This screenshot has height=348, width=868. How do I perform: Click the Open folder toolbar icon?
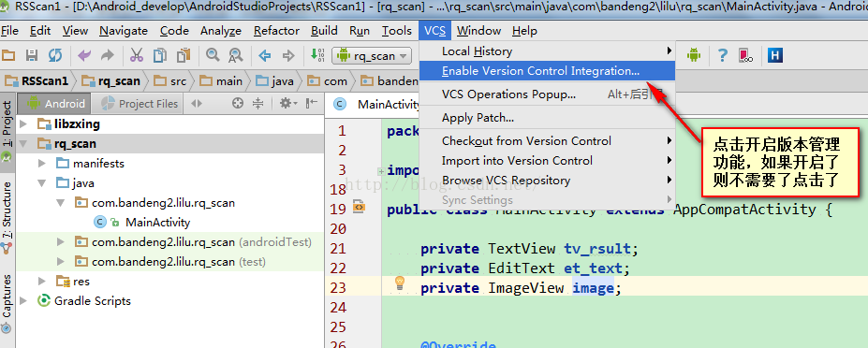pyautogui.click(x=8, y=55)
